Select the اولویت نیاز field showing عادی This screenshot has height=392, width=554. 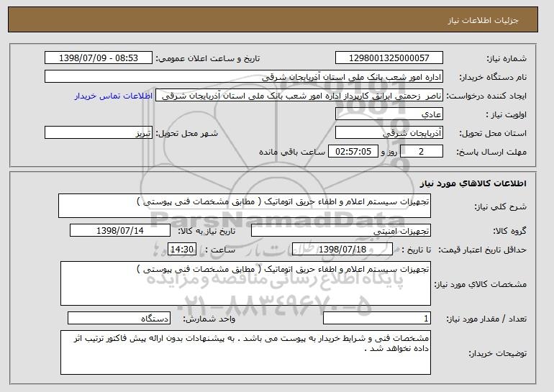coord(389,114)
